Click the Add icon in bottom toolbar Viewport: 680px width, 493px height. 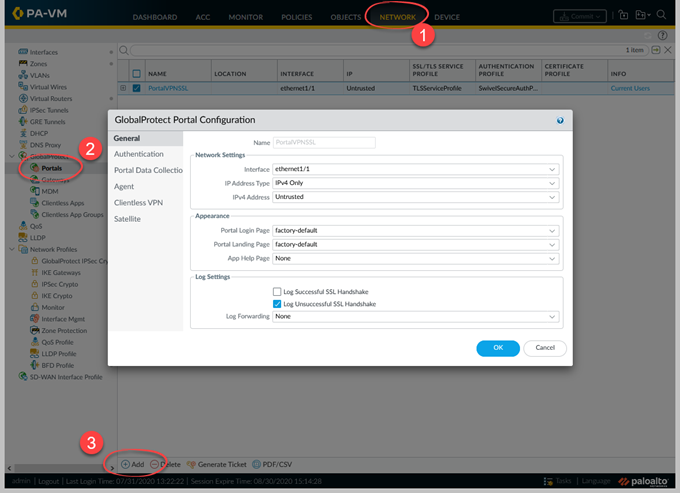125,465
